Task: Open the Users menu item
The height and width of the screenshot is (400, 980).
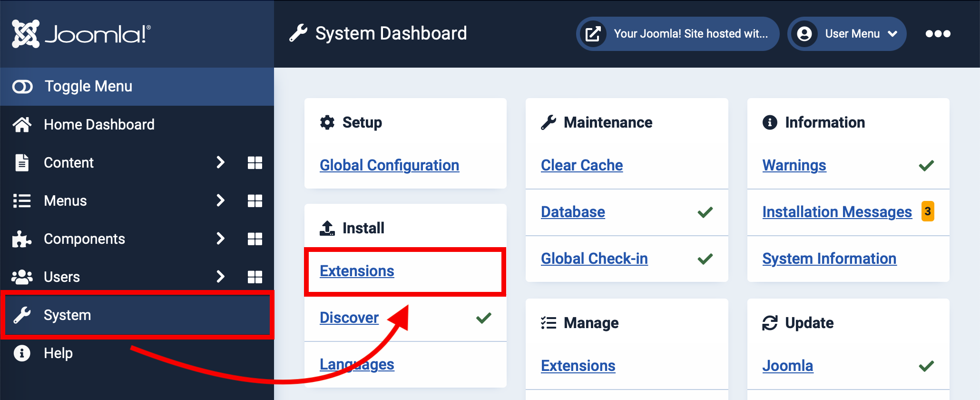Action: (x=62, y=277)
